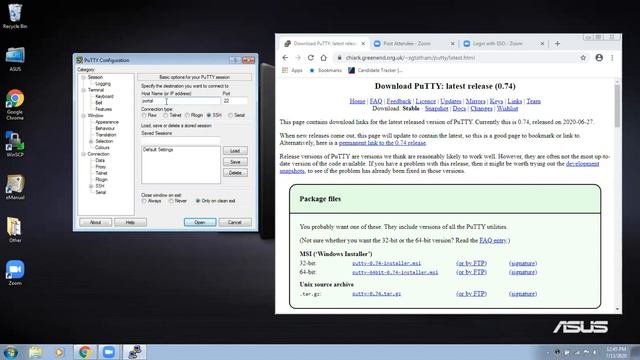The image size is (640, 360).
Task: Open the FAQ link on the page
Action: click(x=376, y=101)
